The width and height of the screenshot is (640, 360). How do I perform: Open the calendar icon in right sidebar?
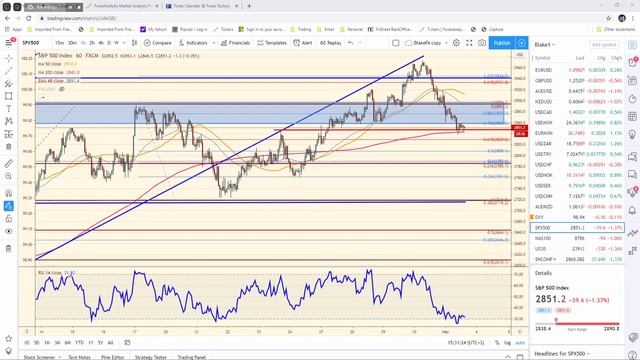click(633, 117)
